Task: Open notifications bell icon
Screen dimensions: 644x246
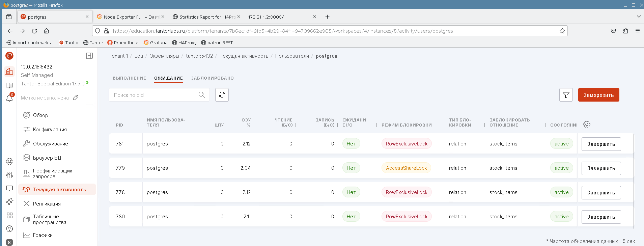Action: [x=9, y=98]
